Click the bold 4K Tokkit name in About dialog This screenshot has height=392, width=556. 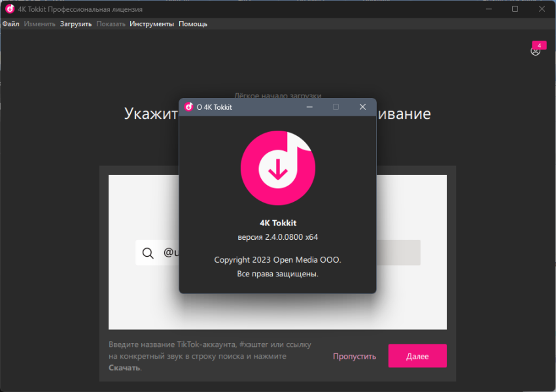(x=278, y=223)
